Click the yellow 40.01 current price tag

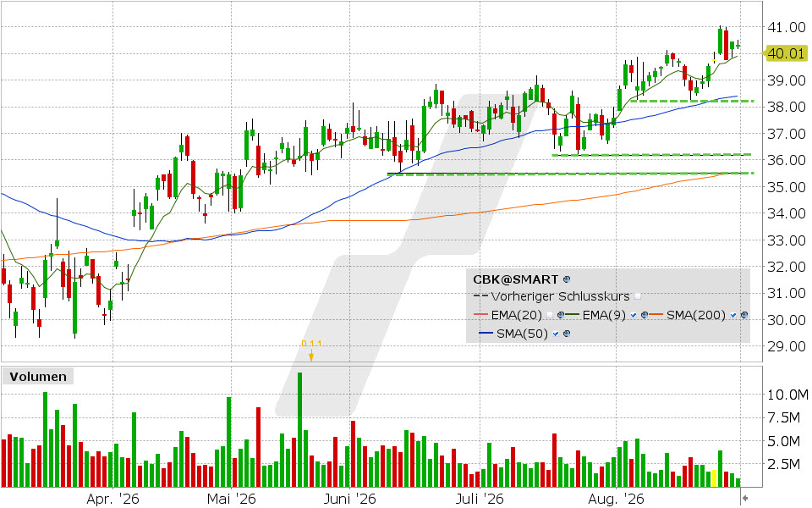click(786, 52)
